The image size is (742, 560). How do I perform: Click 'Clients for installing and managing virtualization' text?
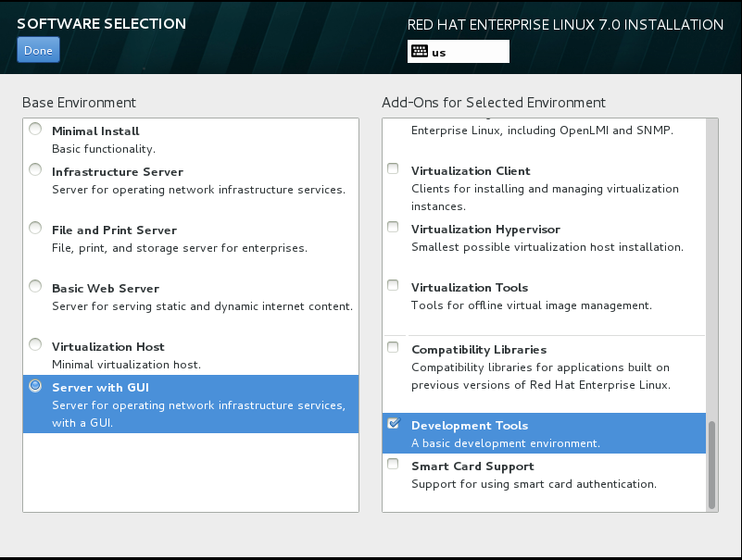coord(545,189)
